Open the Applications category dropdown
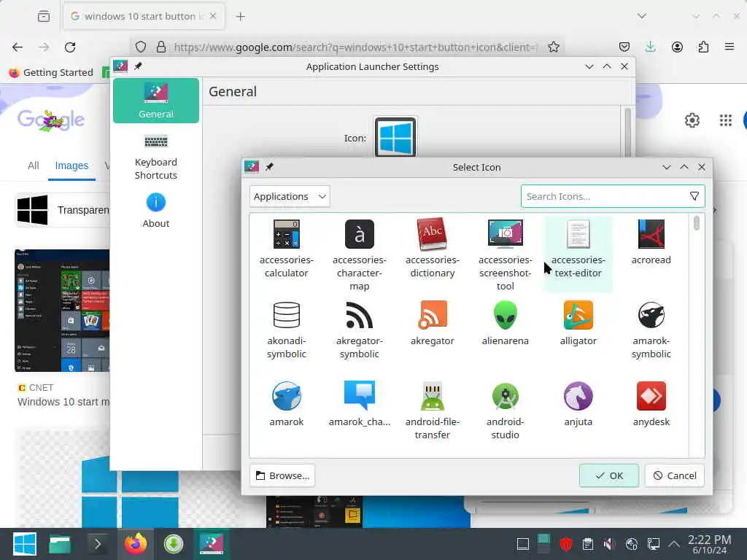The image size is (747, 560). [289, 196]
